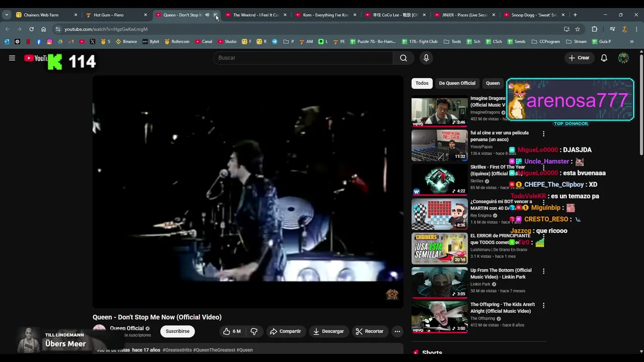Image resolution: width=644 pixels, height=362 pixels.
Task: Open the Crear create menu
Action: [579, 58]
